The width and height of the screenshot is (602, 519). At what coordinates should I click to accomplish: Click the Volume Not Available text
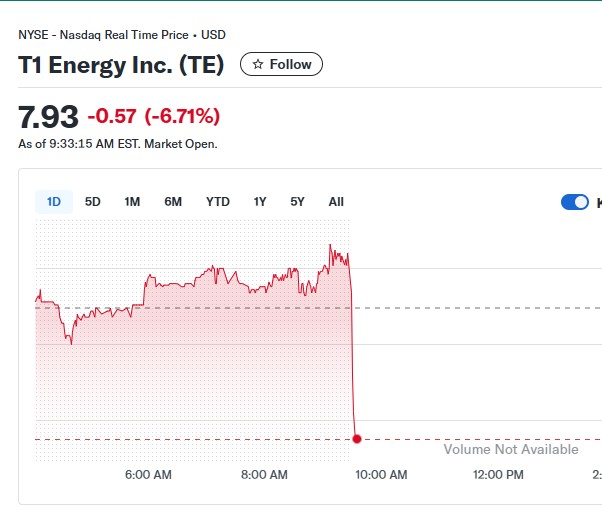click(511, 450)
